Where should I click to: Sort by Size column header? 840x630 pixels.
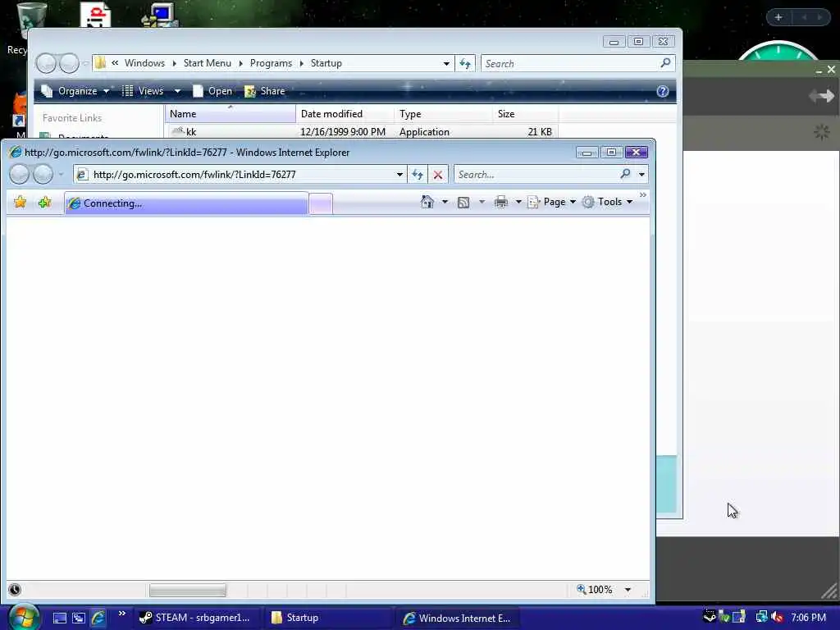525,113
